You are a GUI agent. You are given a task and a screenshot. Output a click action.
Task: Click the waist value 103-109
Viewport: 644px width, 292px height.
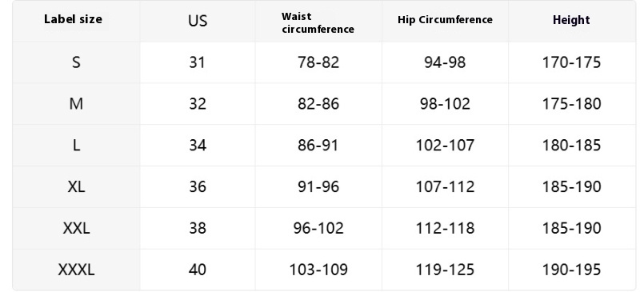(318, 270)
